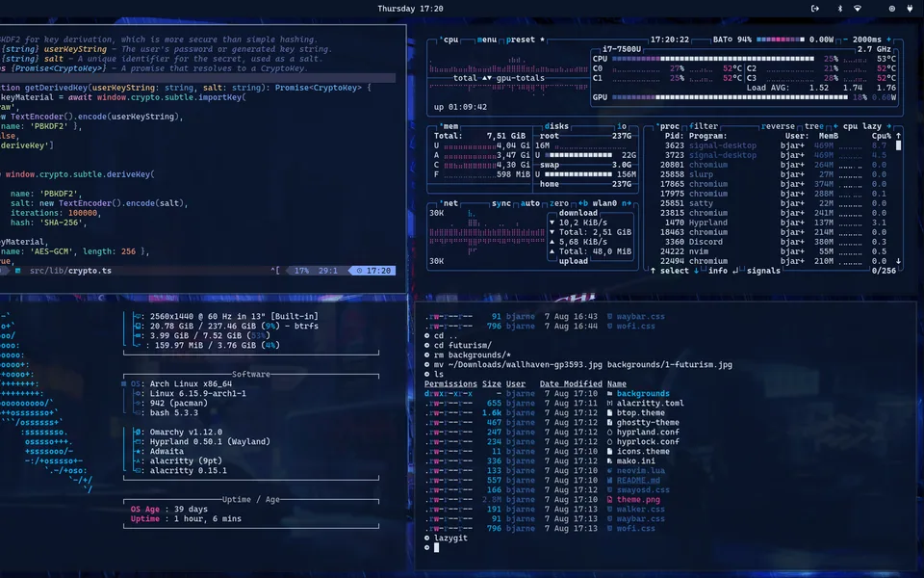This screenshot has height=578, width=924.
Task: Click the swap used bar showing 156M
Action: pyautogui.click(x=577, y=174)
